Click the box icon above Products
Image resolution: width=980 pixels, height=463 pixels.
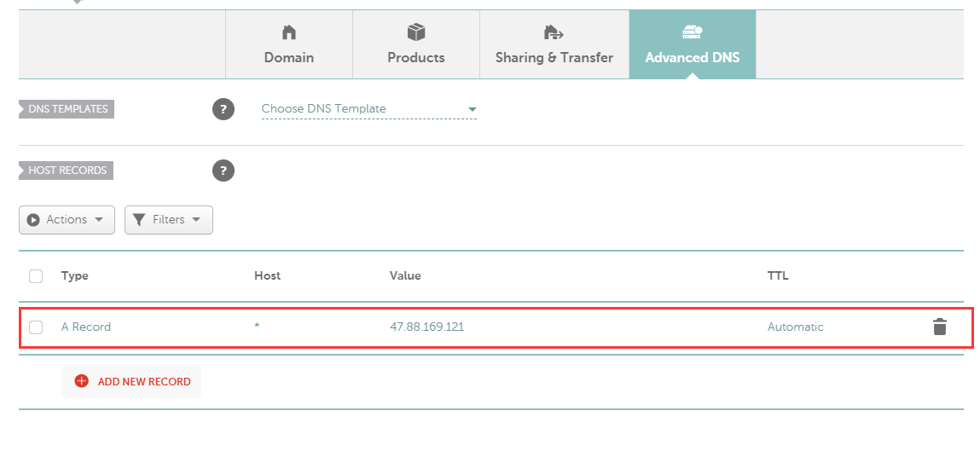[416, 32]
